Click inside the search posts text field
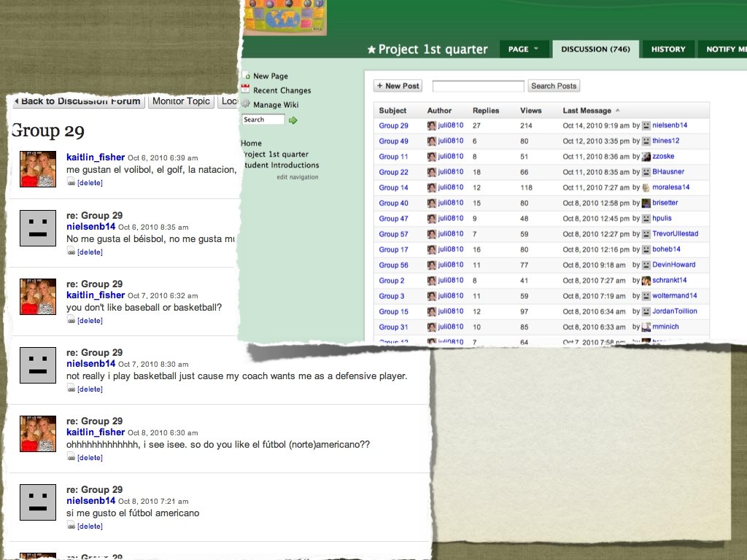Screen dimensions: 747x560 click(479, 86)
